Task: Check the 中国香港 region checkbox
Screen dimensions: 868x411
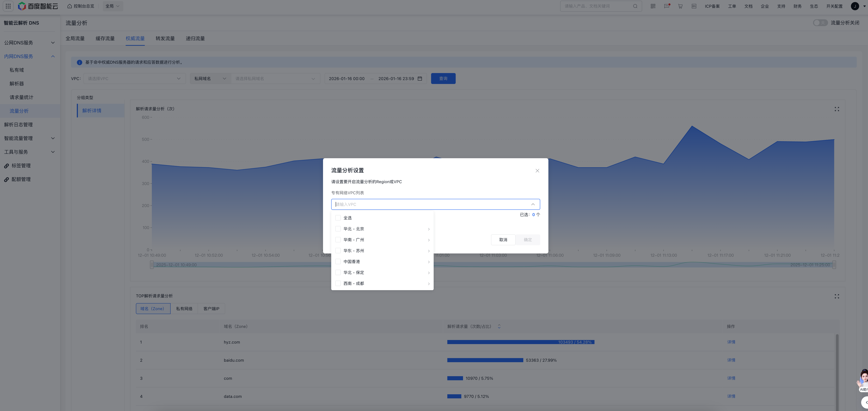Action: [338, 262]
